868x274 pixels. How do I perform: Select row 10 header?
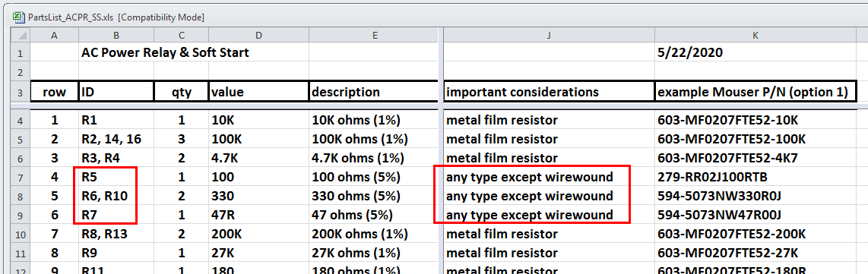(x=21, y=234)
